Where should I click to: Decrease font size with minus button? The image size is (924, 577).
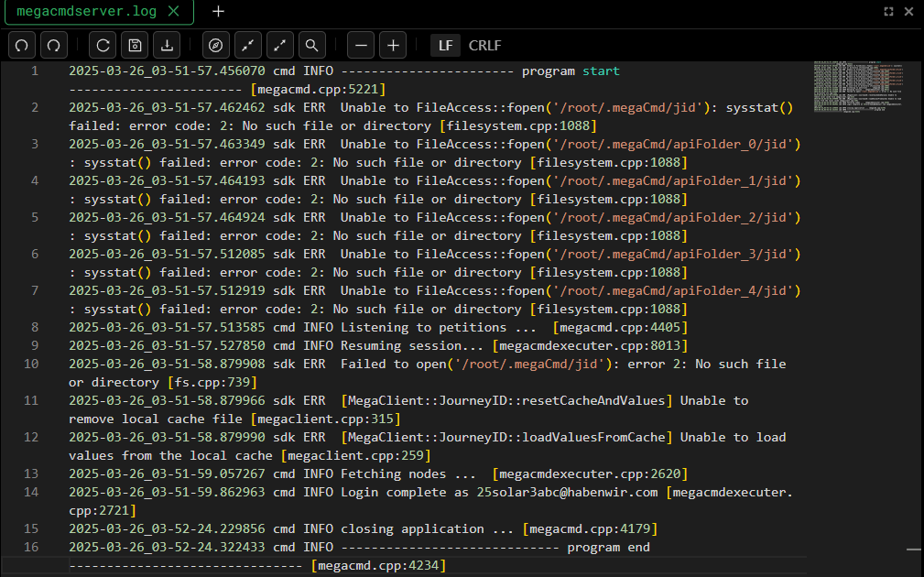pyautogui.click(x=362, y=45)
